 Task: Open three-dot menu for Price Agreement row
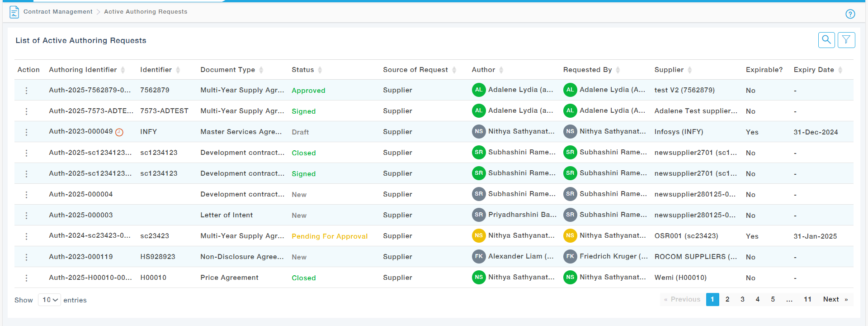26,278
